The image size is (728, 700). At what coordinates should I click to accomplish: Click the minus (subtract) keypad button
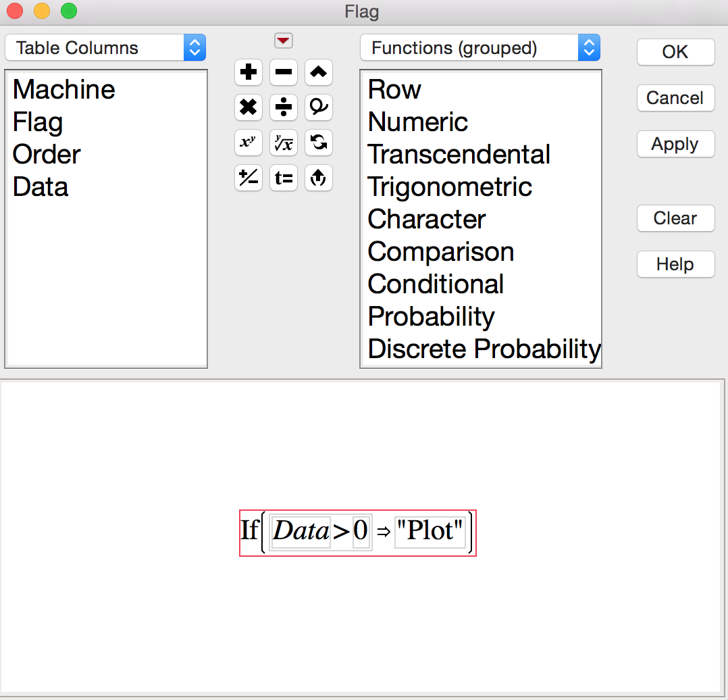pyautogui.click(x=284, y=72)
